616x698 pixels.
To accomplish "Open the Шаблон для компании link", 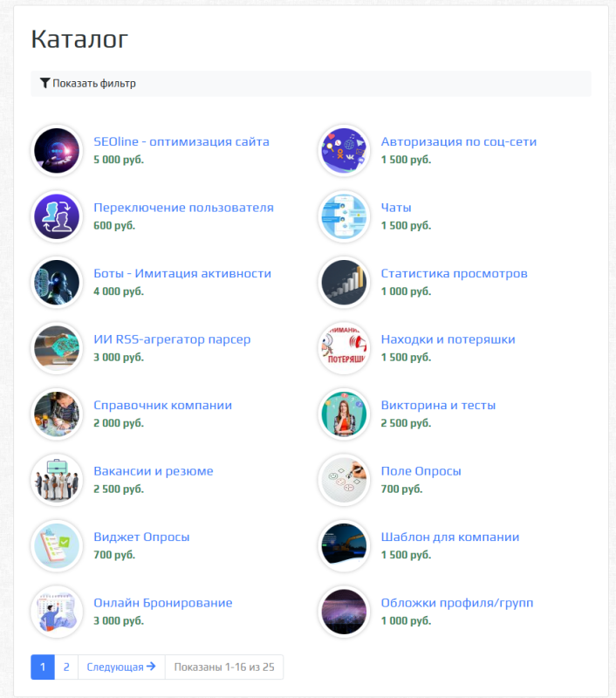I will coord(449,537).
